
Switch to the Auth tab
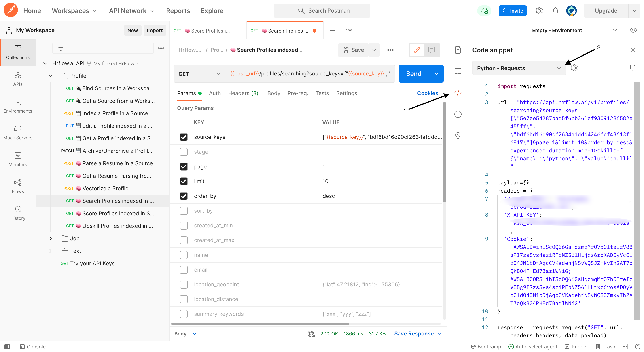tap(215, 93)
